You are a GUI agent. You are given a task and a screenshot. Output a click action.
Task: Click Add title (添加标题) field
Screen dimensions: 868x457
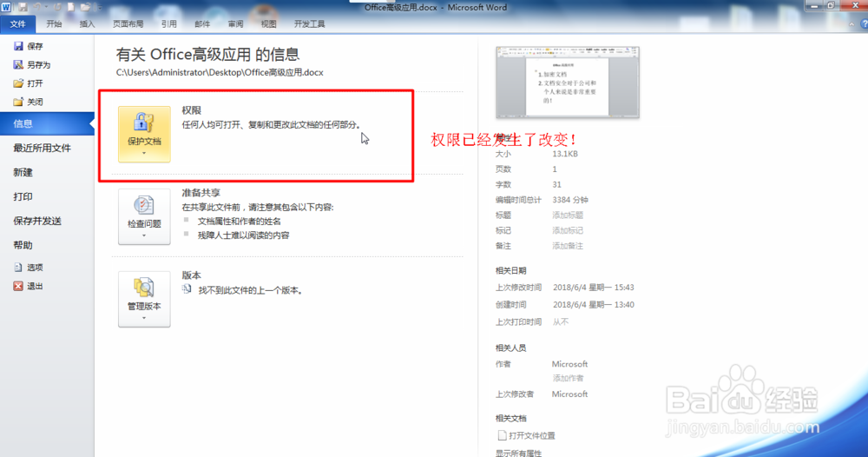568,215
